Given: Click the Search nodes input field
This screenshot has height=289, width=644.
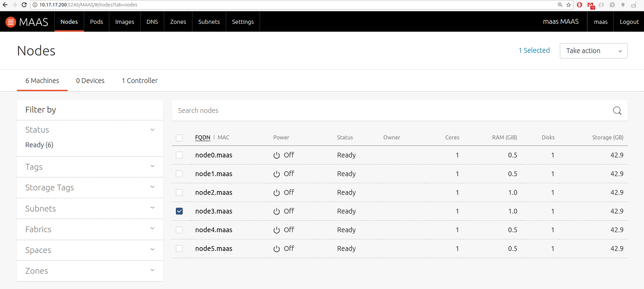Looking at the screenshot, I should coord(390,110).
